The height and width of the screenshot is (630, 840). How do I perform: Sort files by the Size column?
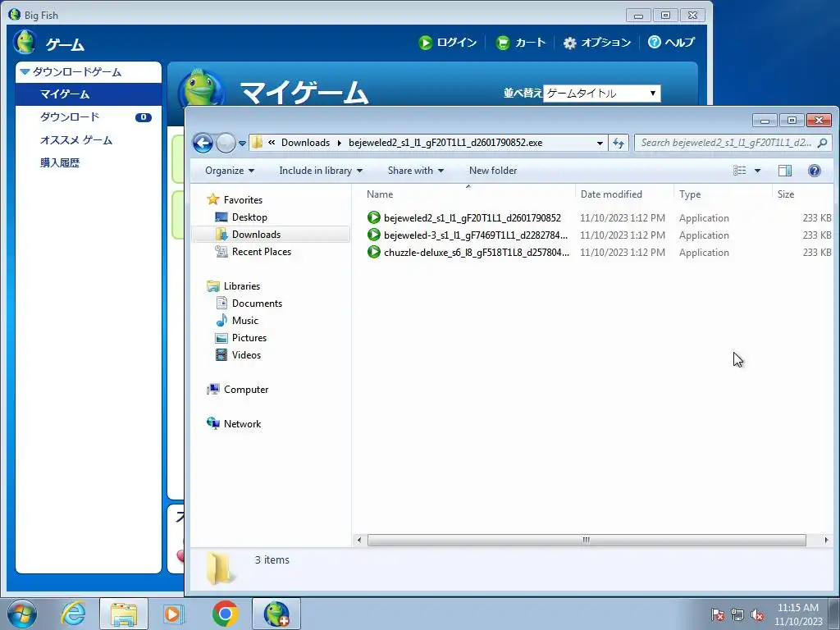pos(786,194)
